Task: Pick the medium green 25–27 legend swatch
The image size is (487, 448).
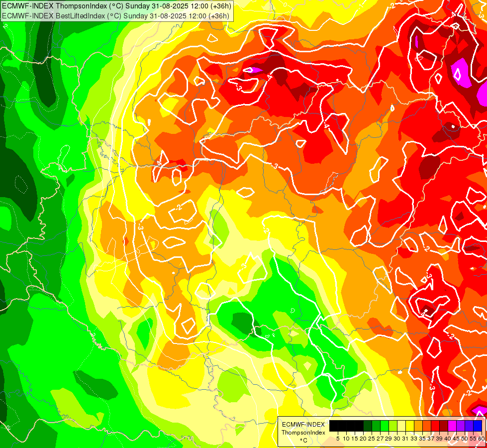Action: tap(376, 426)
